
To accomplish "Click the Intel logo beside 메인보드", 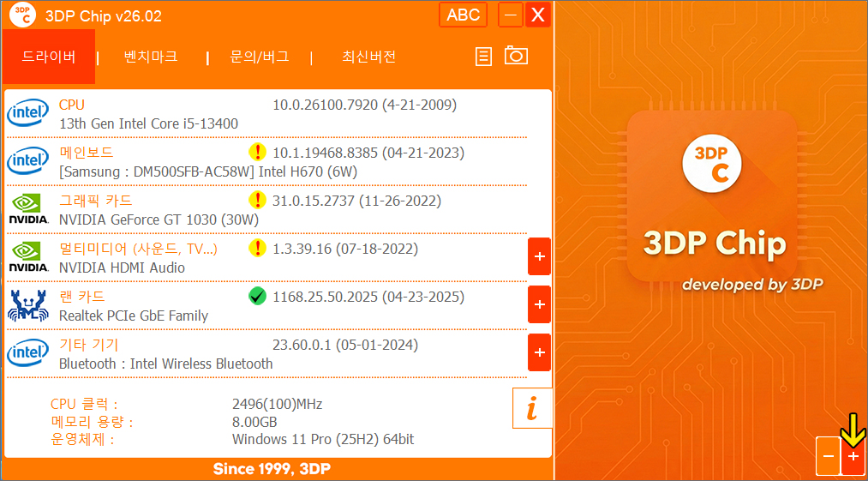I will [x=28, y=161].
